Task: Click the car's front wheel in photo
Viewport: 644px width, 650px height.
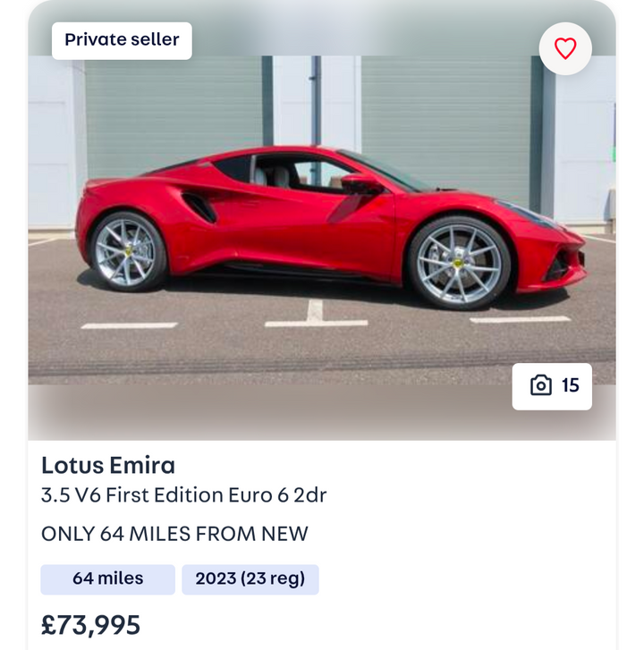Action: point(459,260)
